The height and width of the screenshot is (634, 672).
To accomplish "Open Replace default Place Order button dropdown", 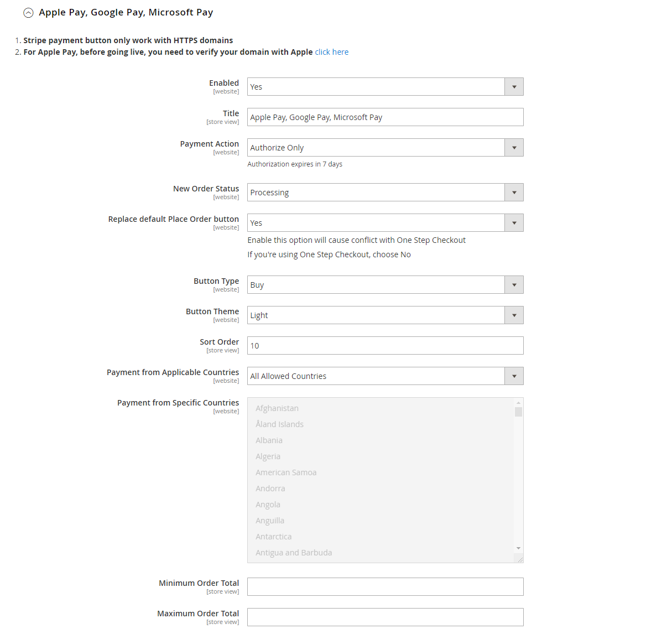I will [385, 223].
